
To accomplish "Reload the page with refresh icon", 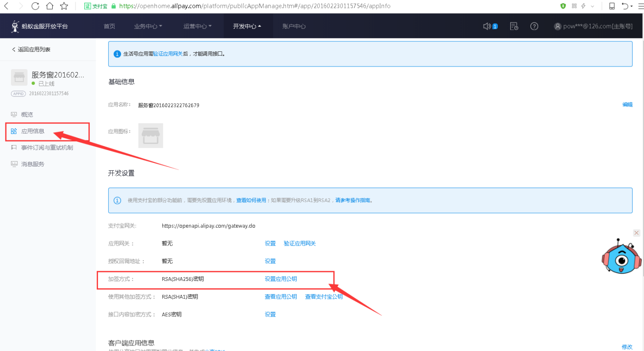I will click(x=35, y=6).
